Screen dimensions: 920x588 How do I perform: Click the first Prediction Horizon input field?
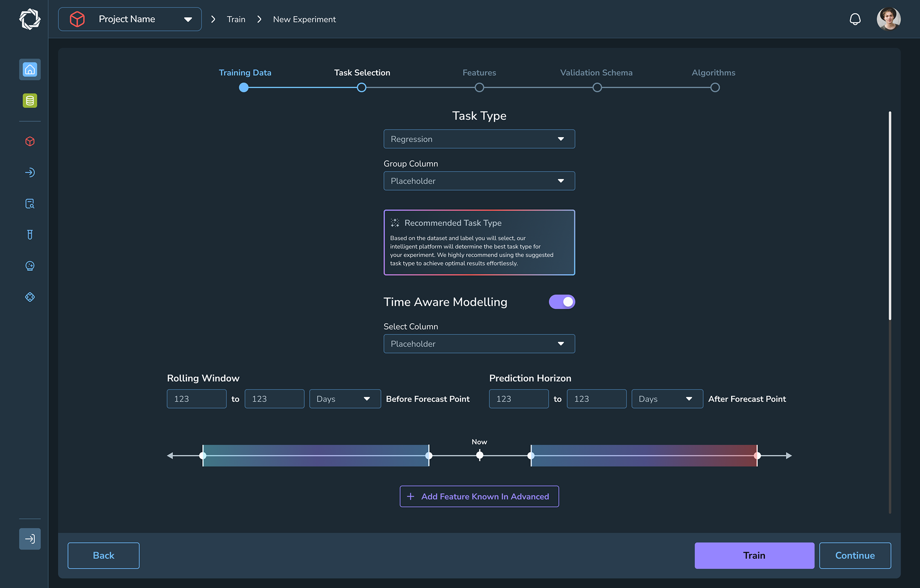[518, 399]
